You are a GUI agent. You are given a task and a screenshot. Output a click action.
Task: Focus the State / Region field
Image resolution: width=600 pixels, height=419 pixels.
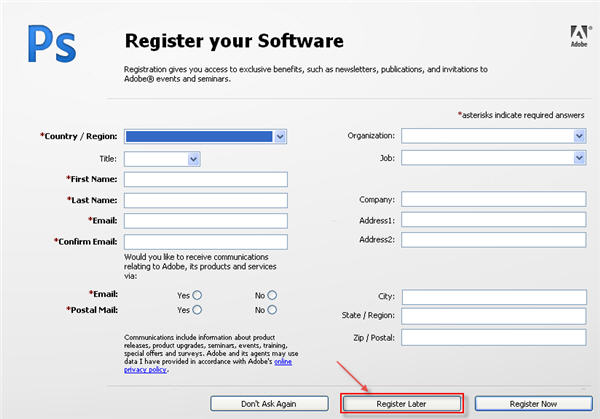[494, 316]
